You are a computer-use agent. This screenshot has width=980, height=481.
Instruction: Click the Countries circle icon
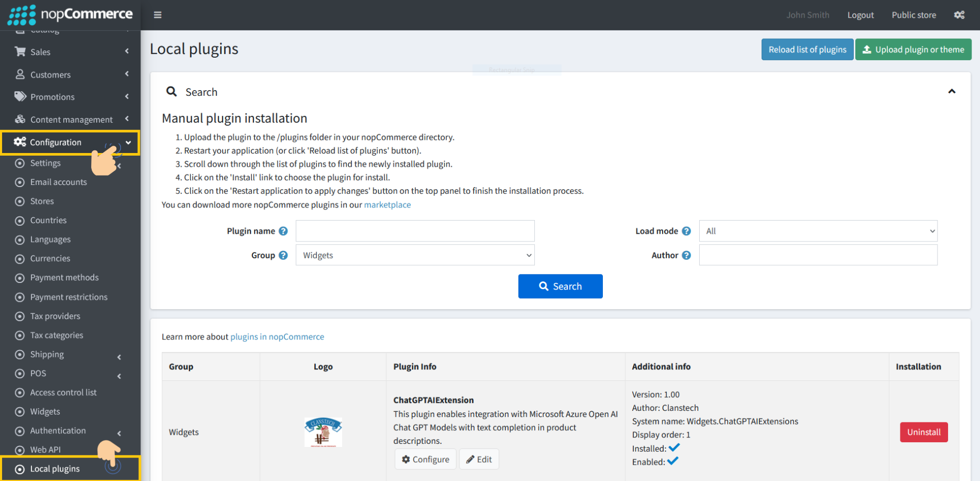click(20, 221)
